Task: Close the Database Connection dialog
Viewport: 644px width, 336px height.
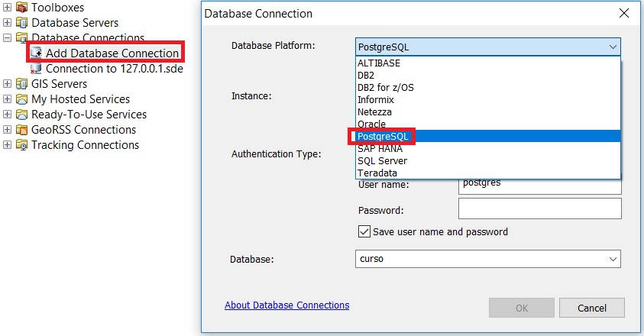Action: pyautogui.click(x=624, y=13)
